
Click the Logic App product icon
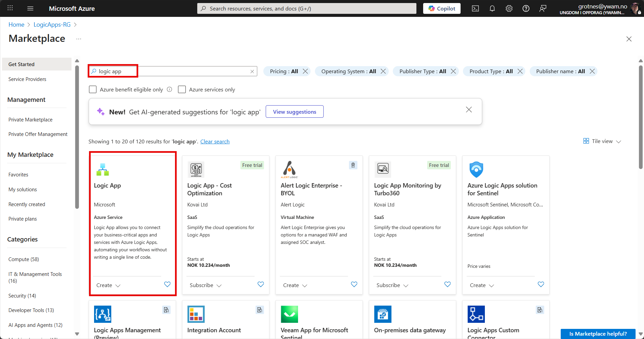pos(103,169)
